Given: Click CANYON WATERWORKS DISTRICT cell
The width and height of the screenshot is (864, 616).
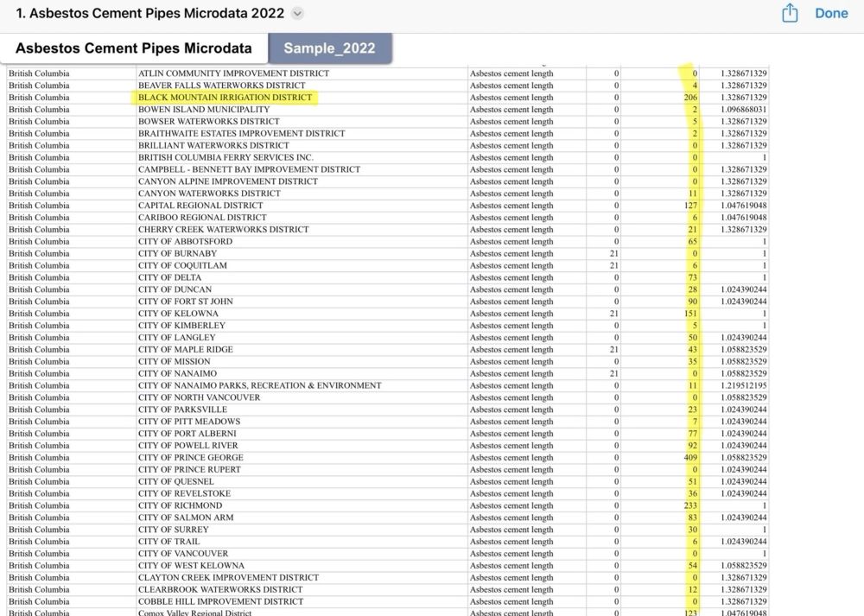Looking at the screenshot, I should [x=302, y=194].
